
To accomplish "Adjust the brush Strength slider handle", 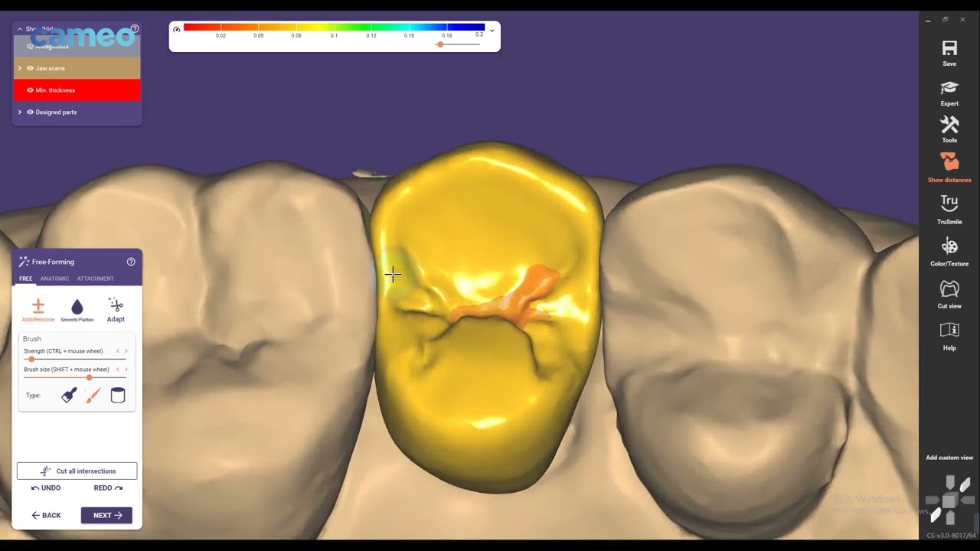I will [31, 359].
